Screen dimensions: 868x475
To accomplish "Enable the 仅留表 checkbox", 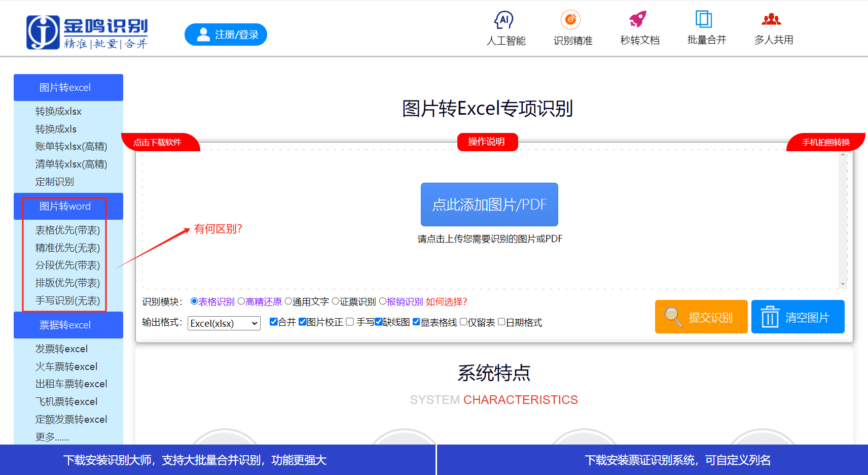I will (x=463, y=322).
